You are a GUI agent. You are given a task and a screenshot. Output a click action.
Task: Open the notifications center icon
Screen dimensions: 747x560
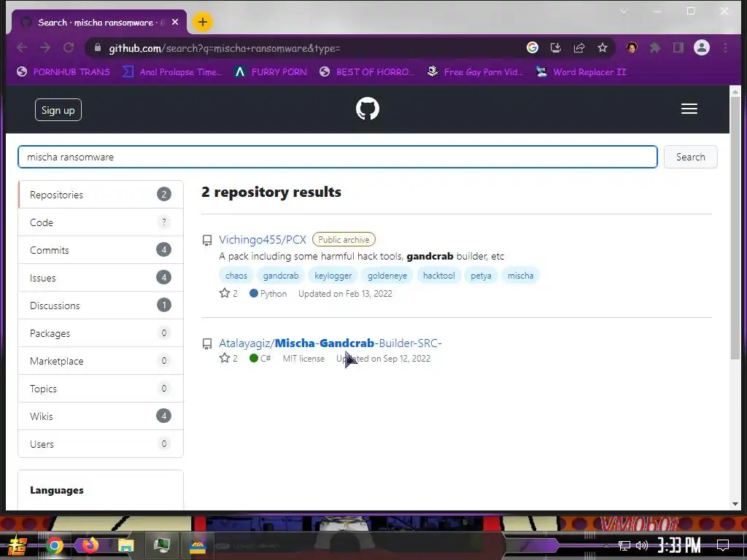pos(723,545)
